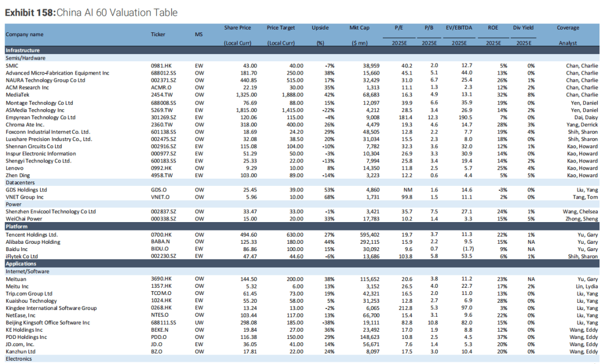
Task: Select the "Lenovo" company name
Action: [x=14, y=168]
